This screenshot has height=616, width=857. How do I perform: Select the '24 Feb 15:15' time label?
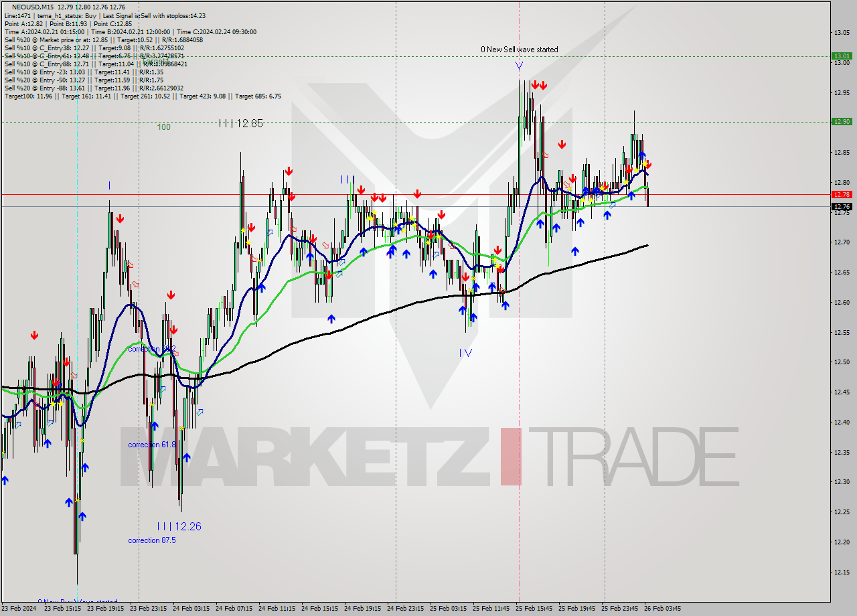tap(319, 609)
